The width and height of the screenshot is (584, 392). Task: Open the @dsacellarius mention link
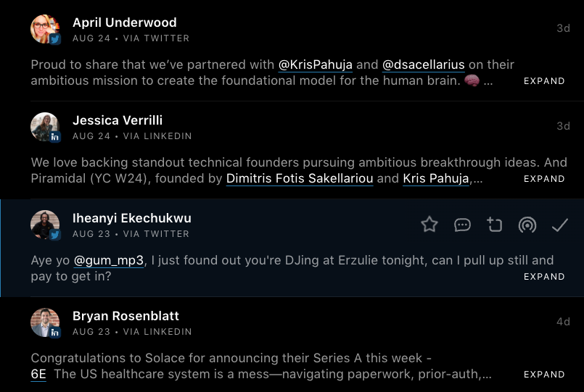click(424, 64)
